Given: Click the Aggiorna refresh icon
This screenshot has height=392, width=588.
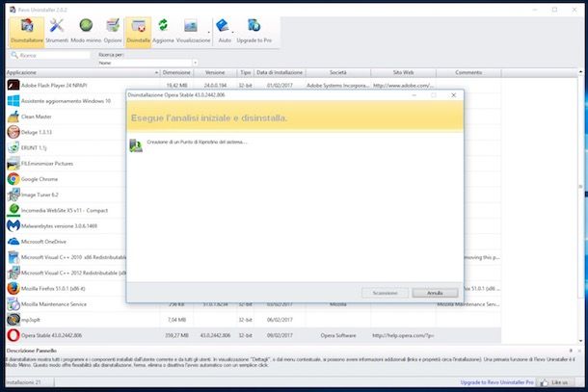Looking at the screenshot, I should (x=163, y=25).
